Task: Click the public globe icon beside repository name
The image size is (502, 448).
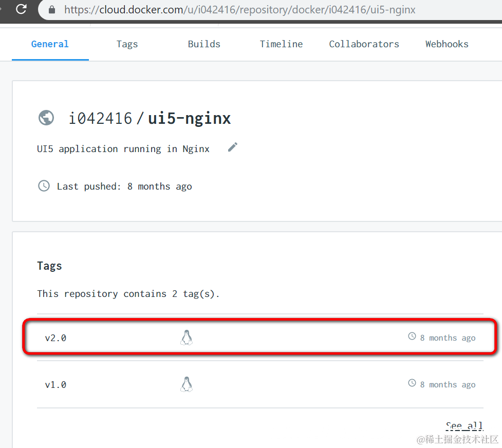Action: pyautogui.click(x=46, y=118)
